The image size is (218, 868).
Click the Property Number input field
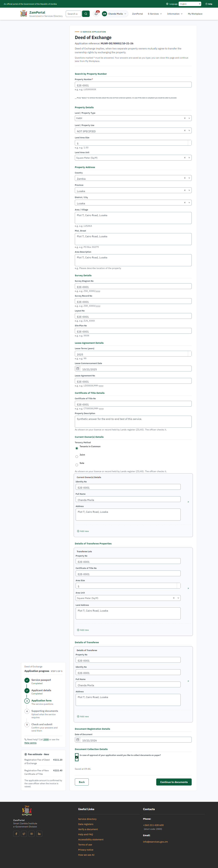click(x=133, y=85)
